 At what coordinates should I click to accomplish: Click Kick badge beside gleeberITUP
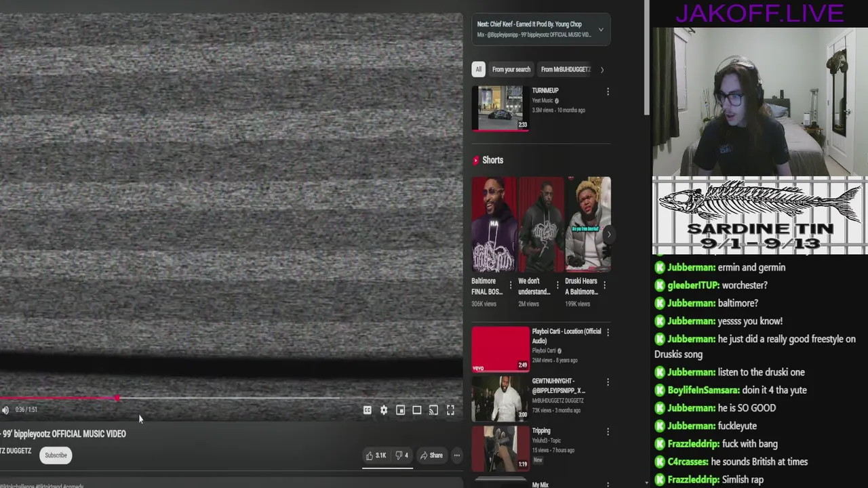click(660, 285)
